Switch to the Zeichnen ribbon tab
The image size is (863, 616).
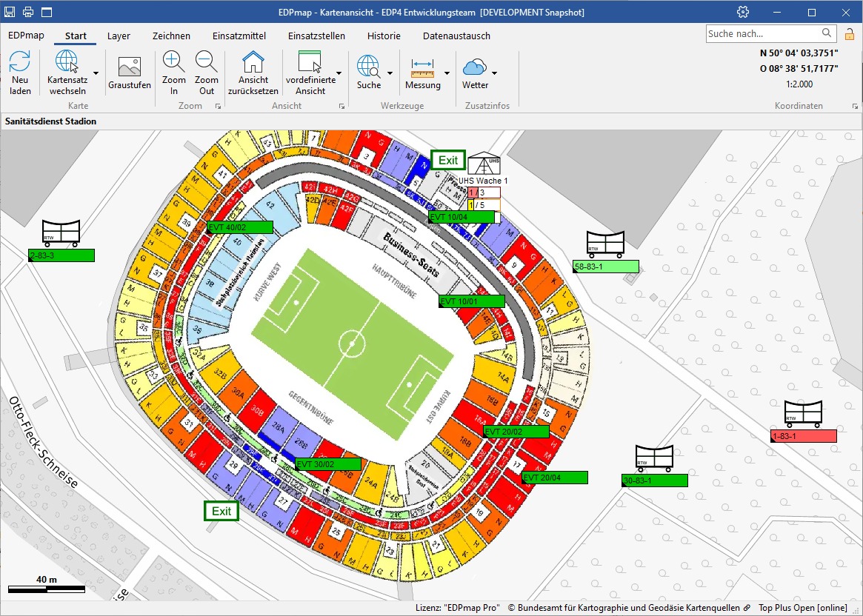tap(171, 36)
